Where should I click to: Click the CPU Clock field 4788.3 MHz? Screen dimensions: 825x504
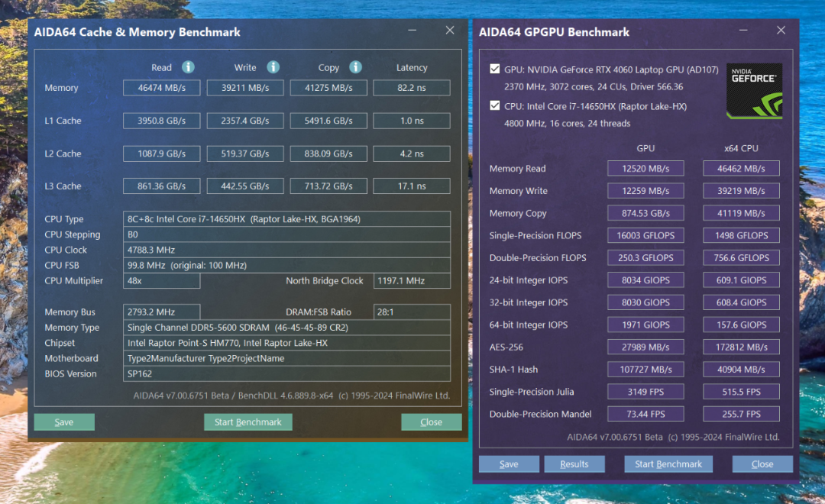pyautogui.click(x=286, y=250)
